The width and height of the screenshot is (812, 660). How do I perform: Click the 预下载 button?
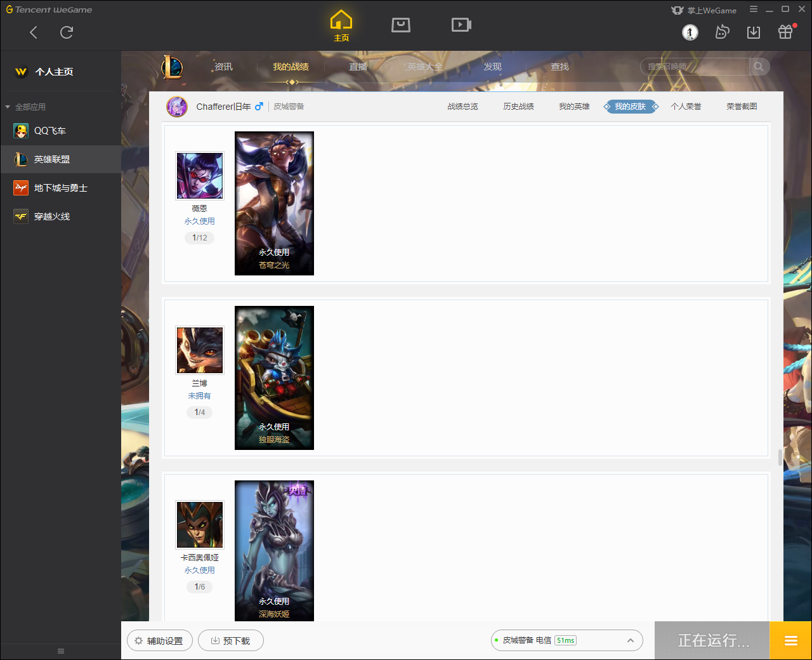[x=231, y=641]
